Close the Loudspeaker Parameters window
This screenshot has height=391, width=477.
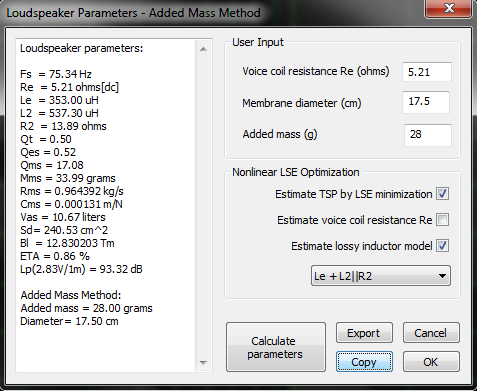[448, 8]
